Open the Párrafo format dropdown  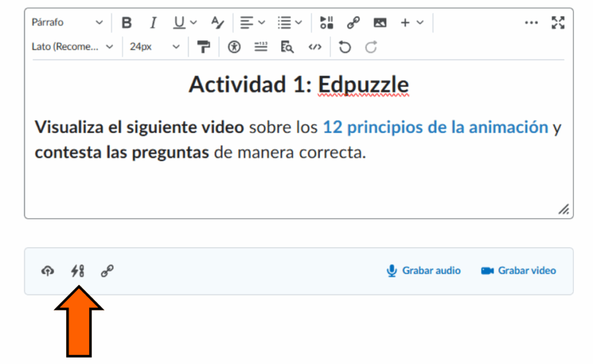67,23
